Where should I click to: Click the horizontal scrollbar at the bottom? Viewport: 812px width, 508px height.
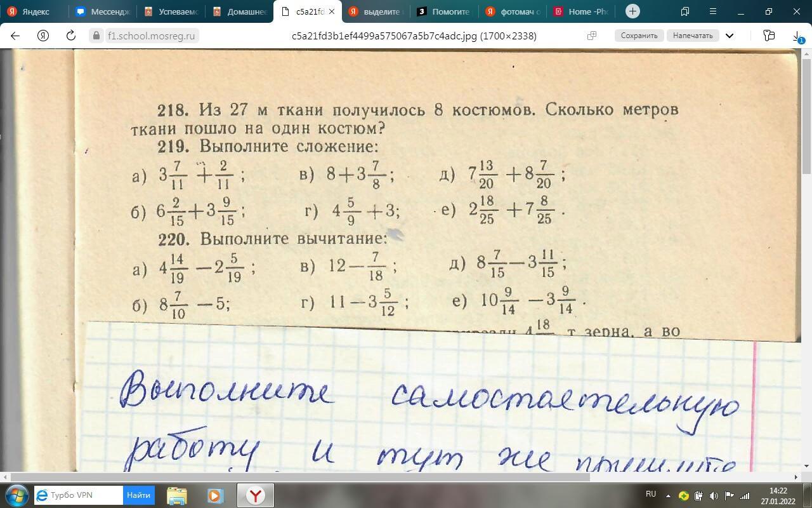tap(317, 476)
